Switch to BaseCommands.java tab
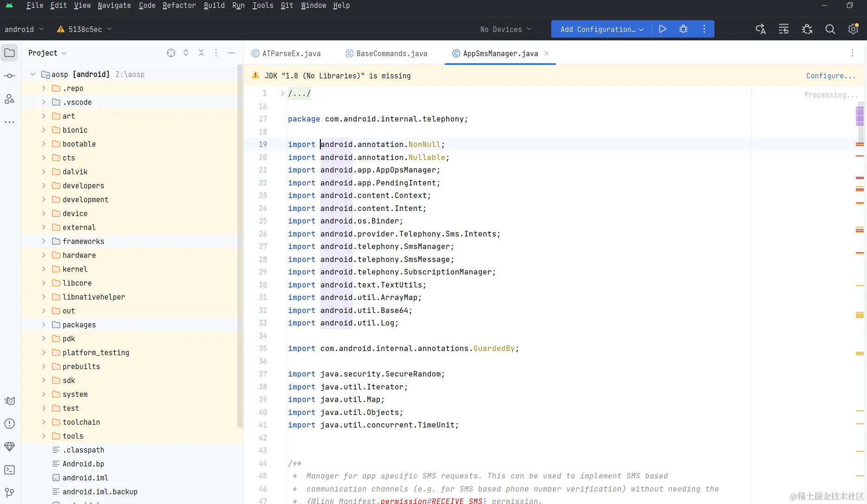 tap(386, 53)
